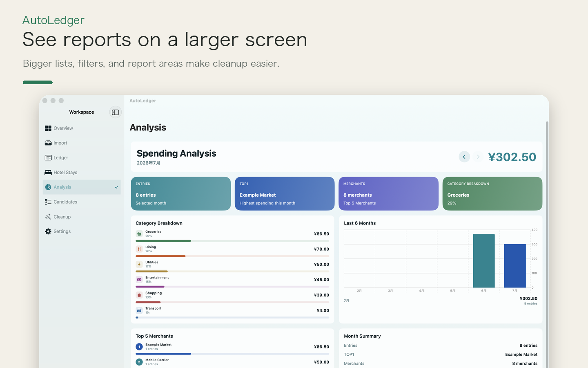Click the Merchants summary card
Screen dimensions: 588x368
(x=388, y=193)
